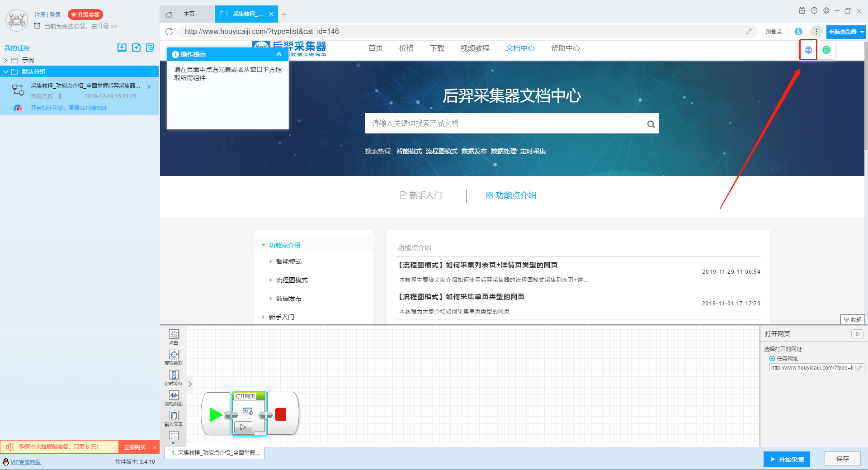Click the flowchart icon of the 采集教程 task
Viewport: 868px width, 470px height.
click(x=18, y=90)
